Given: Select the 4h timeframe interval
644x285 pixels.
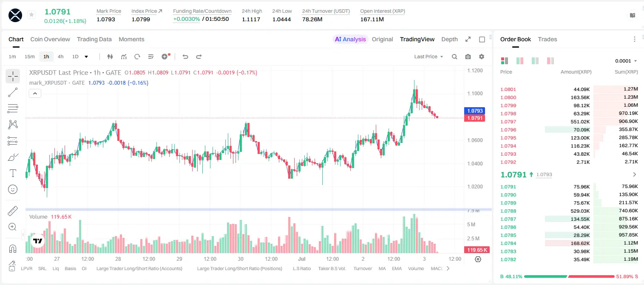Looking at the screenshot, I should tap(60, 57).
